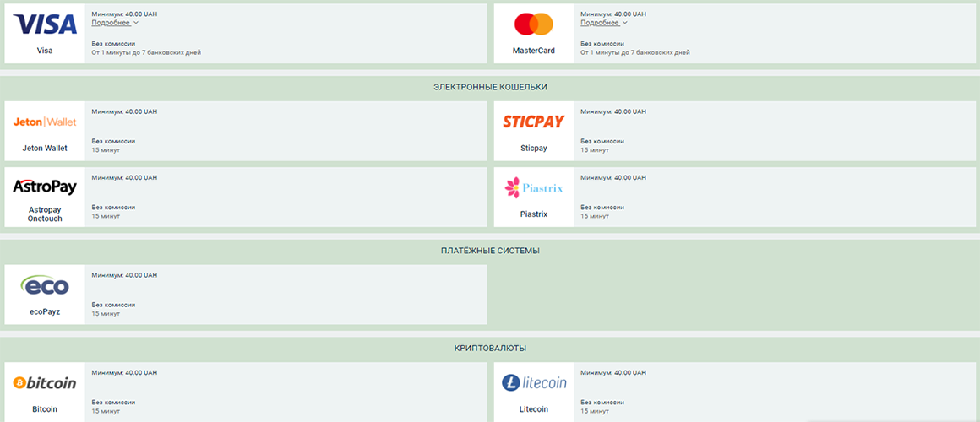Select the Bitcoin logo
The image size is (980, 422).
45,383
